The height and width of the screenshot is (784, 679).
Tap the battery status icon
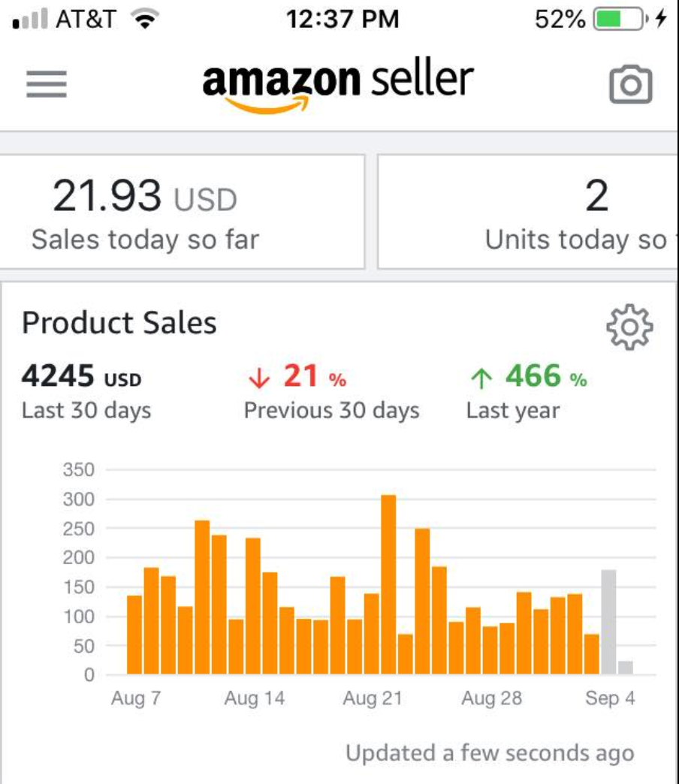pyautogui.click(x=620, y=19)
